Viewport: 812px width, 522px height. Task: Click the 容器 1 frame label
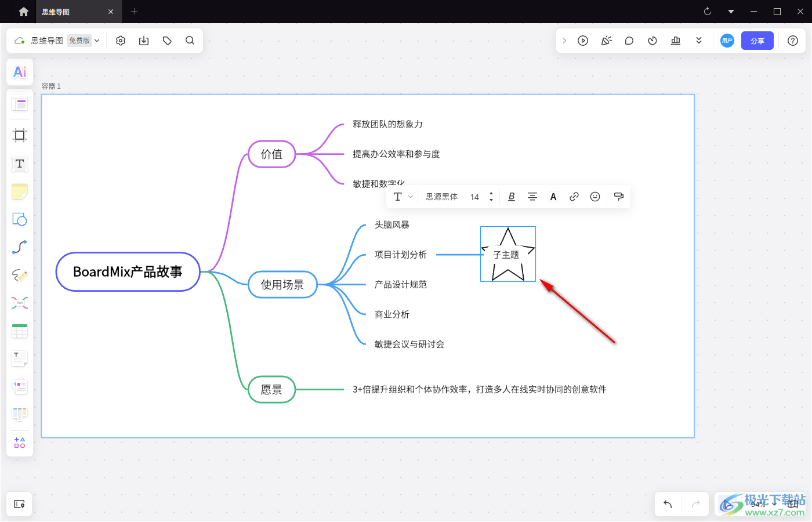click(51, 86)
